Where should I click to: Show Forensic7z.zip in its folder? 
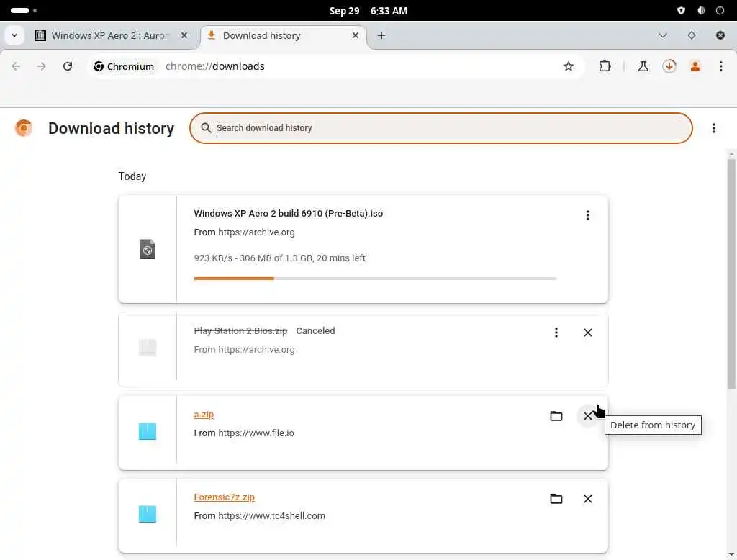click(556, 499)
